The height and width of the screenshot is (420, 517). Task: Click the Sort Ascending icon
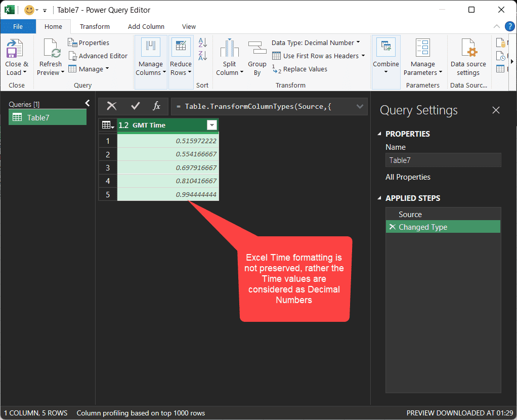(x=203, y=43)
